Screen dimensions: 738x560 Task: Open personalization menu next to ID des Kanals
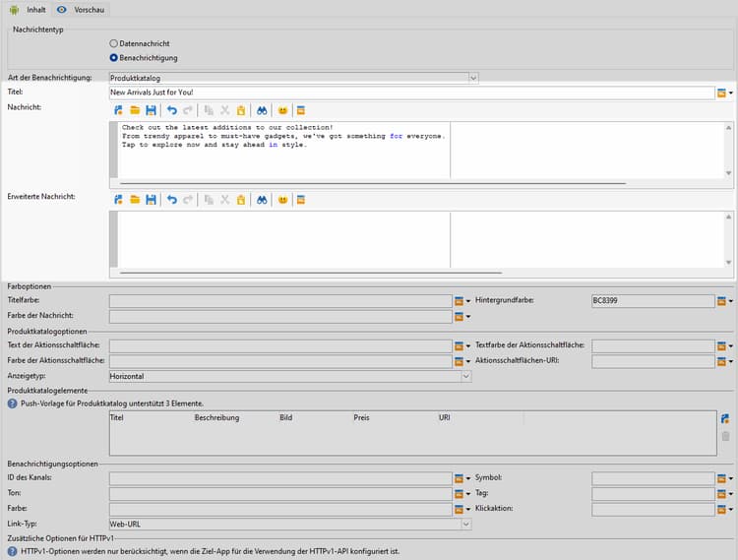coord(462,478)
